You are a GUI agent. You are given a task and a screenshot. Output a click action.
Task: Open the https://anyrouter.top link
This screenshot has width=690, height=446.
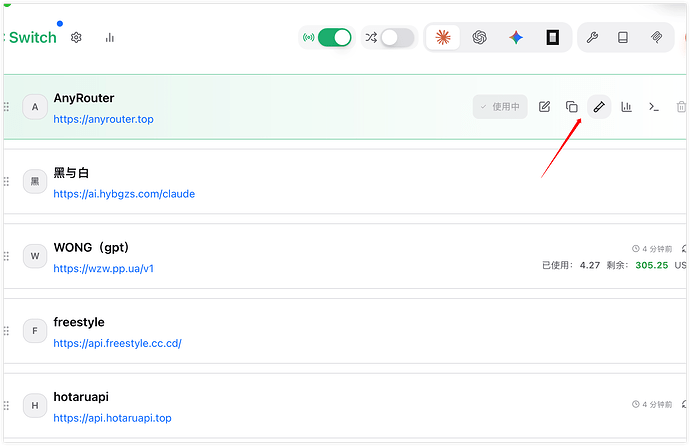click(x=103, y=119)
